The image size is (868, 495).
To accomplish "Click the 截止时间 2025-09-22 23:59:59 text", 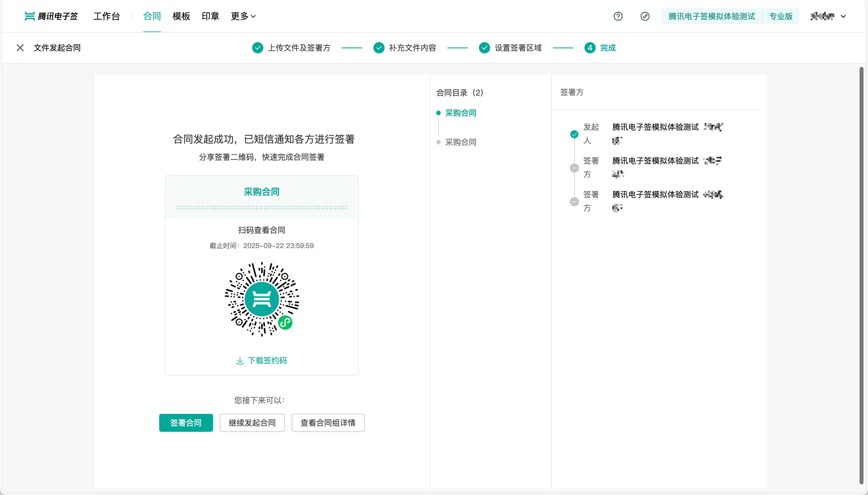I will pyautogui.click(x=262, y=246).
